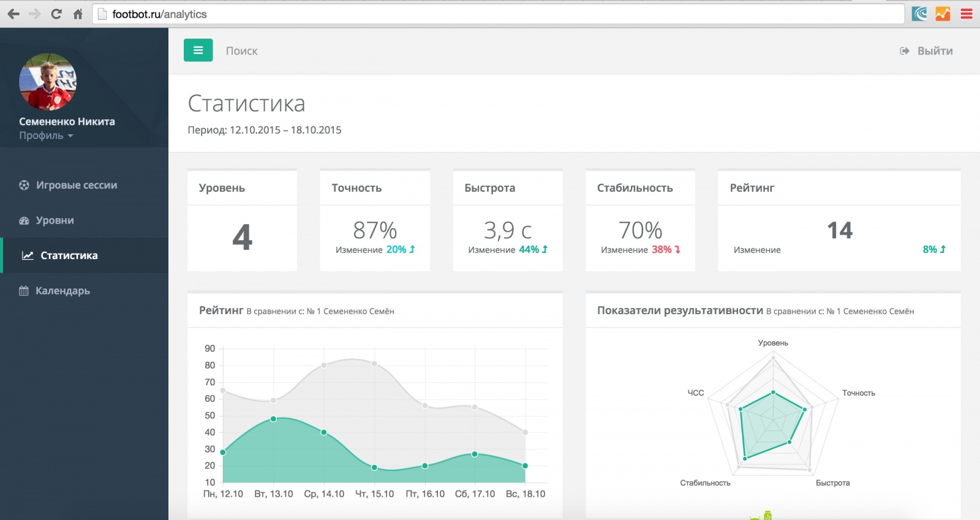Click the Поиск search field
This screenshot has width=980, height=520.
point(241,51)
